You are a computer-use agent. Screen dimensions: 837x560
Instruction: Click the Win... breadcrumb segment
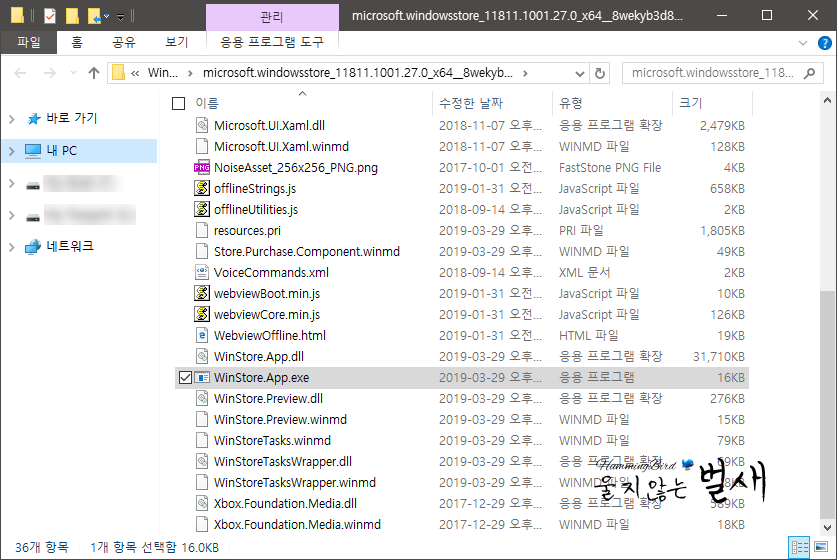tap(163, 73)
